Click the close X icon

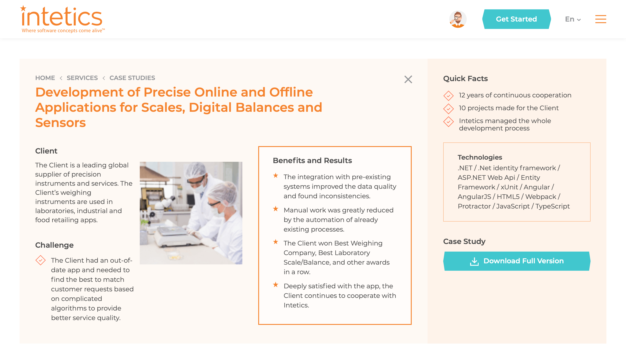(x=408, y=79)
